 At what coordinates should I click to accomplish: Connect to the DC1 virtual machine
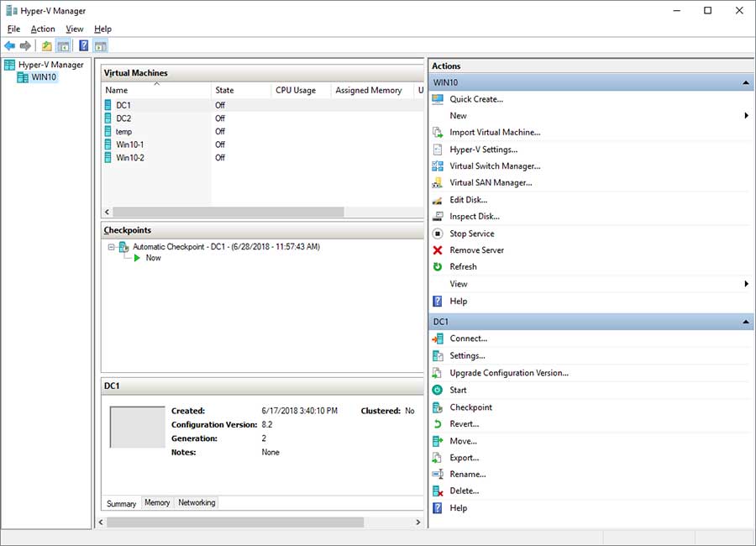click(x=469, y=338)
